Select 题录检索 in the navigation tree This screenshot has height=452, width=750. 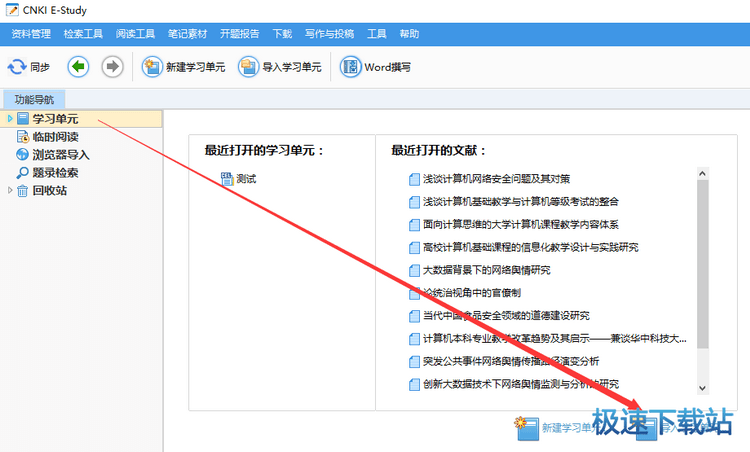55,172
